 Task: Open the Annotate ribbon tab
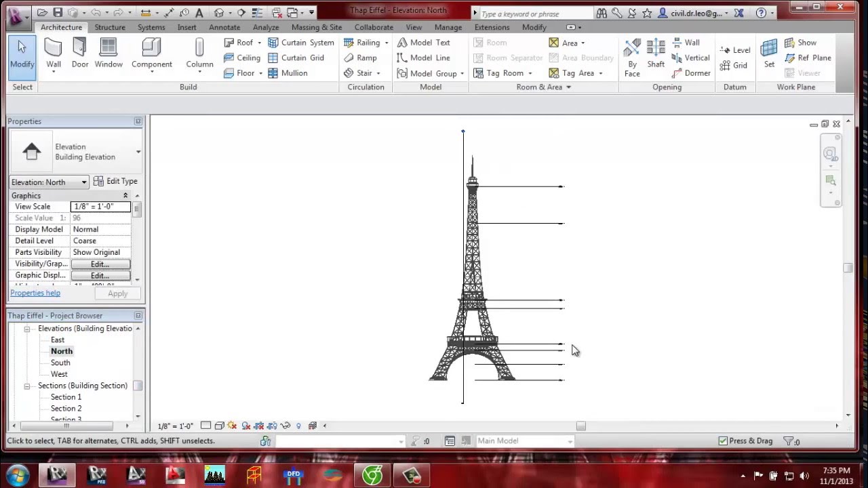tap(224, 27)
